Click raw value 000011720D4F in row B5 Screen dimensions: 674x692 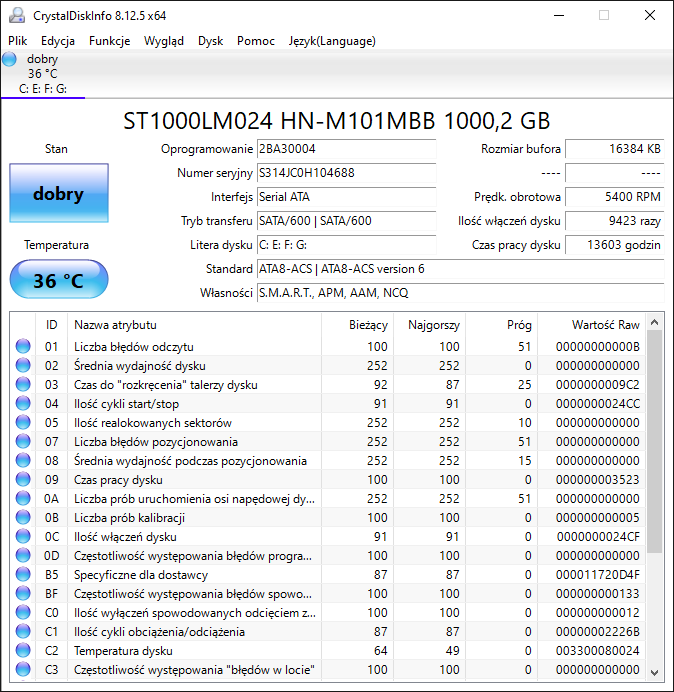pyautogui.click(x=598, y=574)
